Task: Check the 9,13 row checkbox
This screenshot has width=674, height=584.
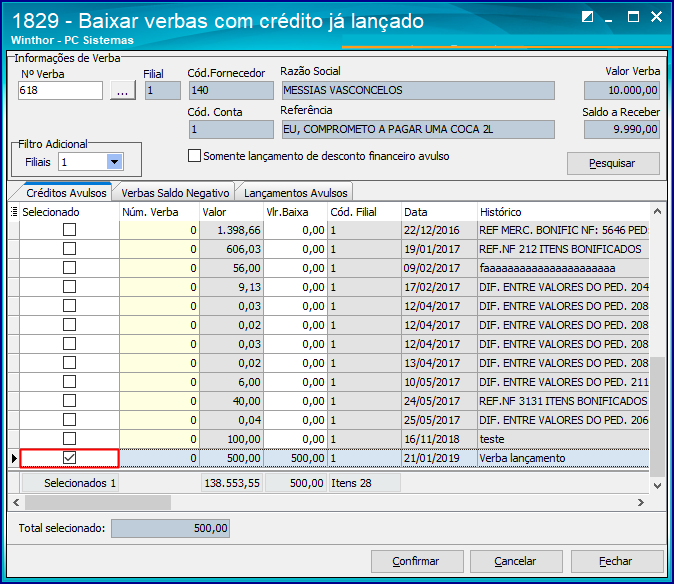Action: click(69, 287)
